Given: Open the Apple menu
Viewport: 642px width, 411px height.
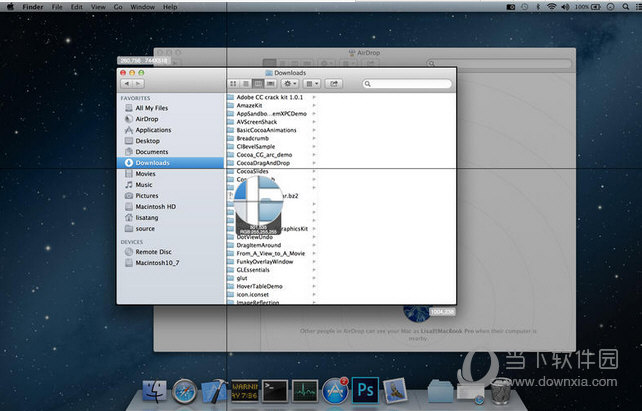Looking at the screenshot, I should tap(11, 7).
